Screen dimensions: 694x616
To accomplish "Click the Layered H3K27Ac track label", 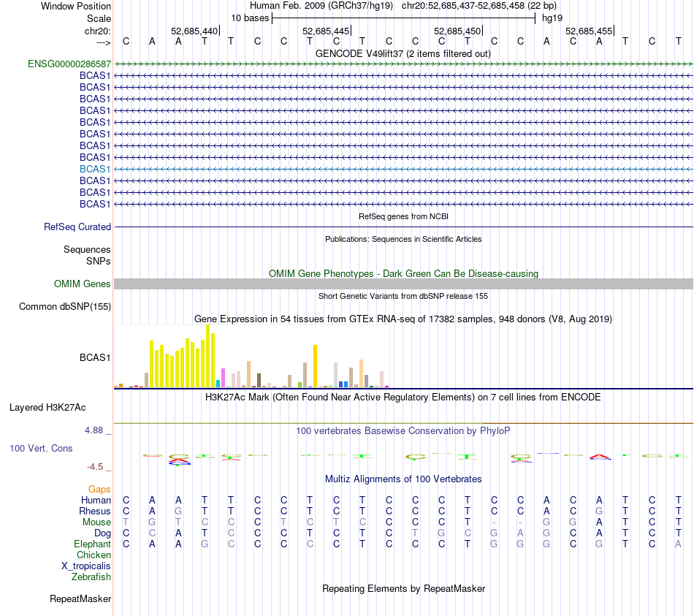I will (47, 408).
